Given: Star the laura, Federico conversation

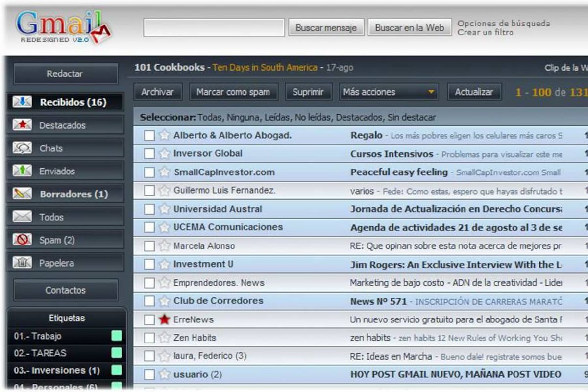Looking at the screenshot, I should [x=164, y=356].
